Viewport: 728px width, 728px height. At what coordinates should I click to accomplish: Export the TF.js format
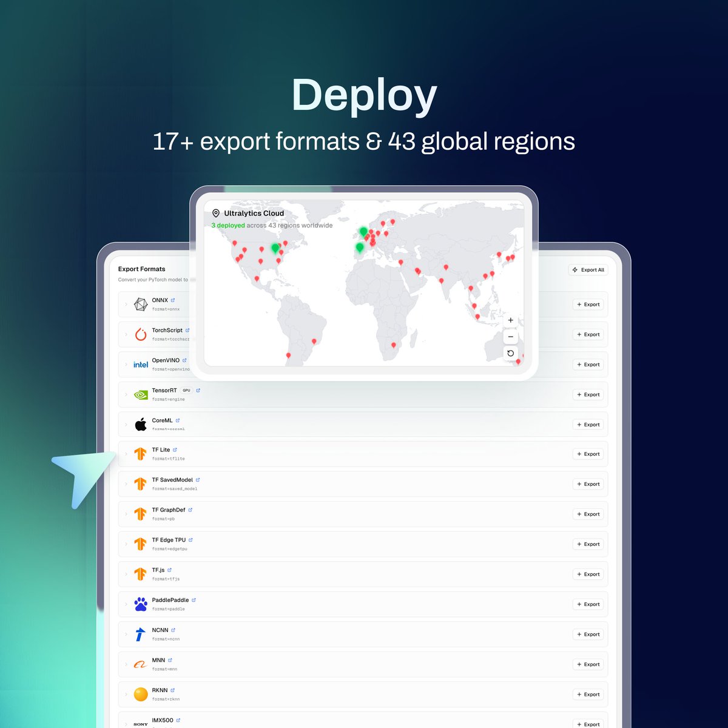pos(588,574)
